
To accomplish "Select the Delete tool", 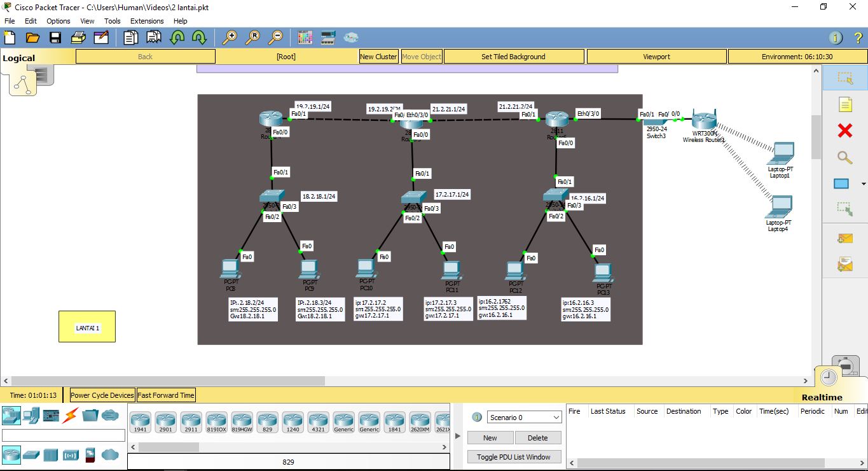I will coord(844,130).
